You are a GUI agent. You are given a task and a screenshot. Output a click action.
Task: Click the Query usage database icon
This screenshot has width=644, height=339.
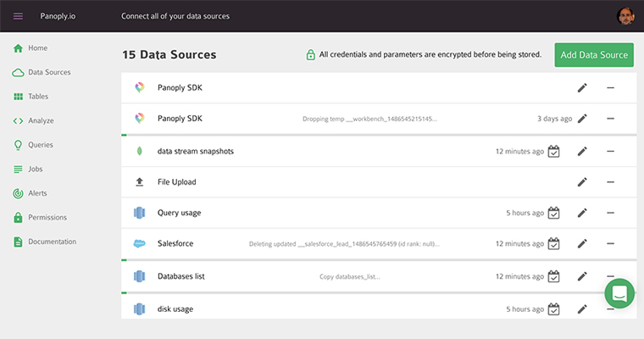coord(140,213)
